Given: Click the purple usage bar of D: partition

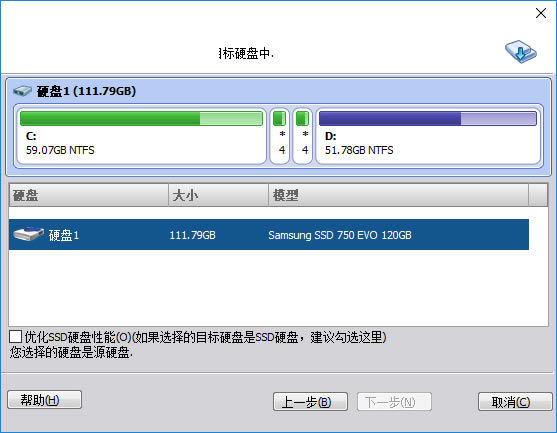Looking at the screenshot, I should [x=428, y=118].
